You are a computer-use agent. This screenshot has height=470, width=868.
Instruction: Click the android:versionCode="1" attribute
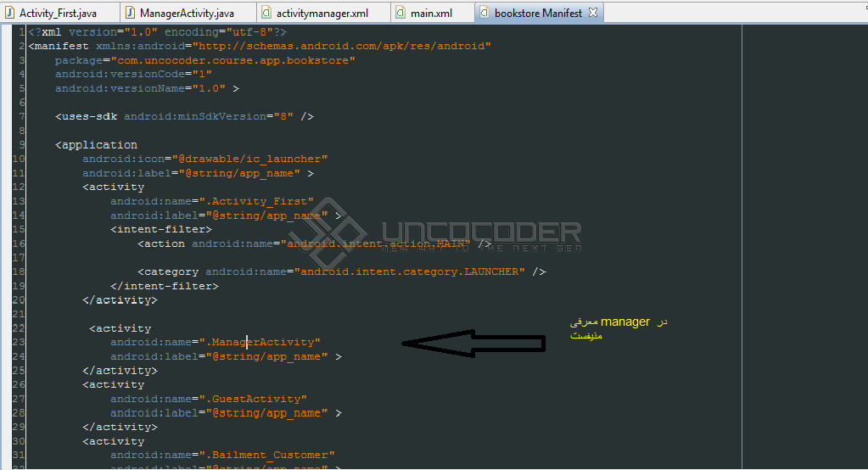coord(133,74)
